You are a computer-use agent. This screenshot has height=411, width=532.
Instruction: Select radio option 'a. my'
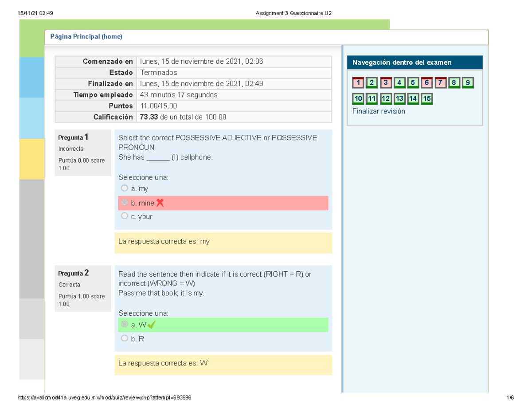tap(125, 188)
